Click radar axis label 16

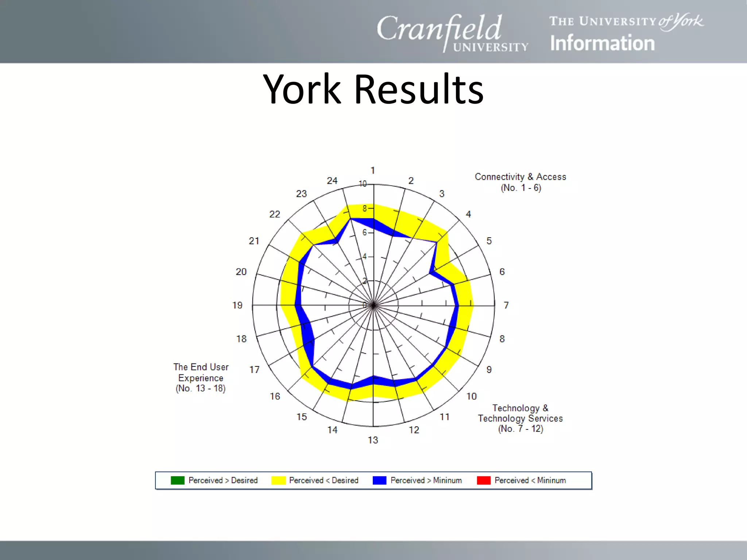(x=275, y=396)
